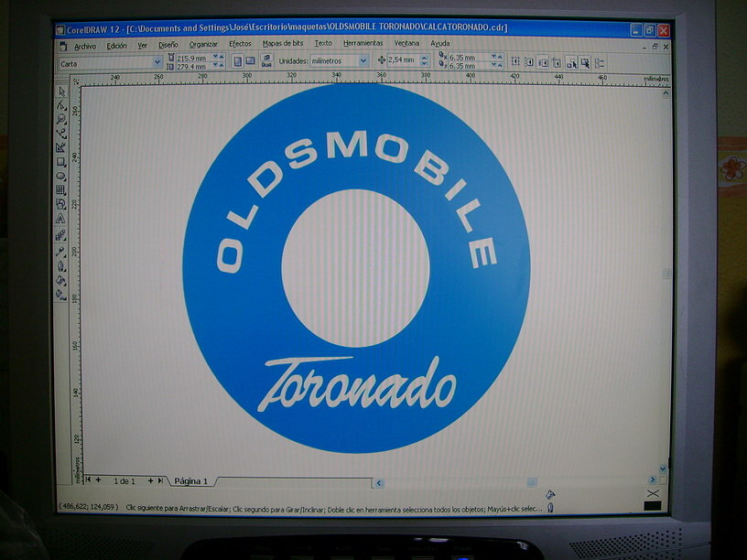The width and height of the screenshot is (747, 560).
Task: Adjust the nudge offset stepper arrows
Action: 424,60
